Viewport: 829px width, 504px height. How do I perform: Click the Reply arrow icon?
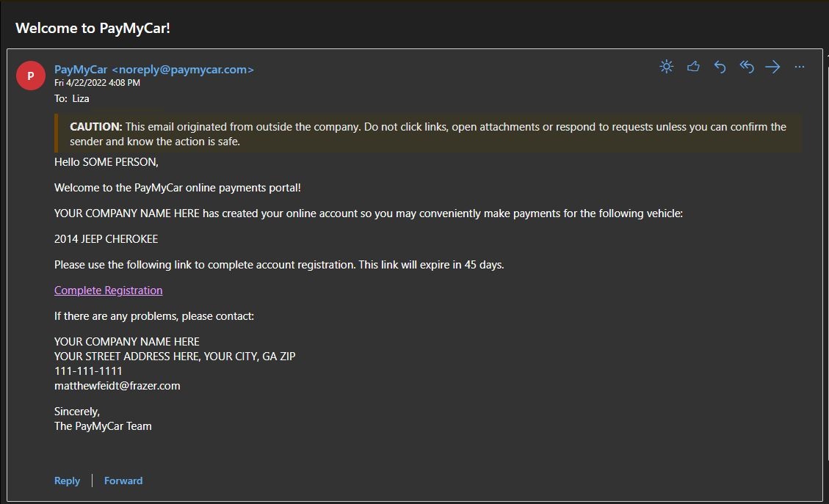click(x=720, y=67)
